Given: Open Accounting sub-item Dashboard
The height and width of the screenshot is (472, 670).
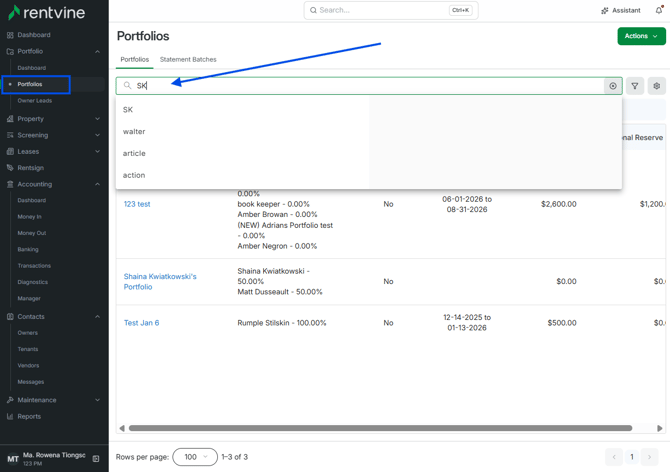Looking at the screenshot, I should tap(32, 200).
